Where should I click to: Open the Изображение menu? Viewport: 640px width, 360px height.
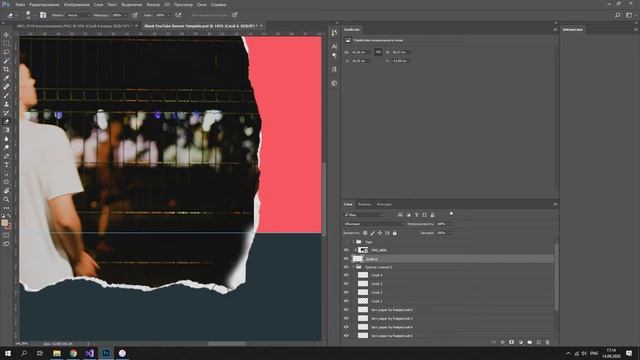pos(76,4)
